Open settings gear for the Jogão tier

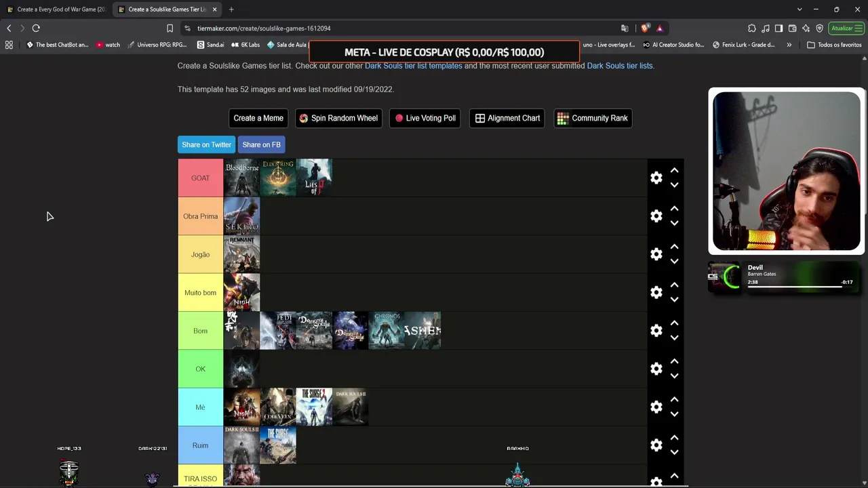tap(656, 254)
